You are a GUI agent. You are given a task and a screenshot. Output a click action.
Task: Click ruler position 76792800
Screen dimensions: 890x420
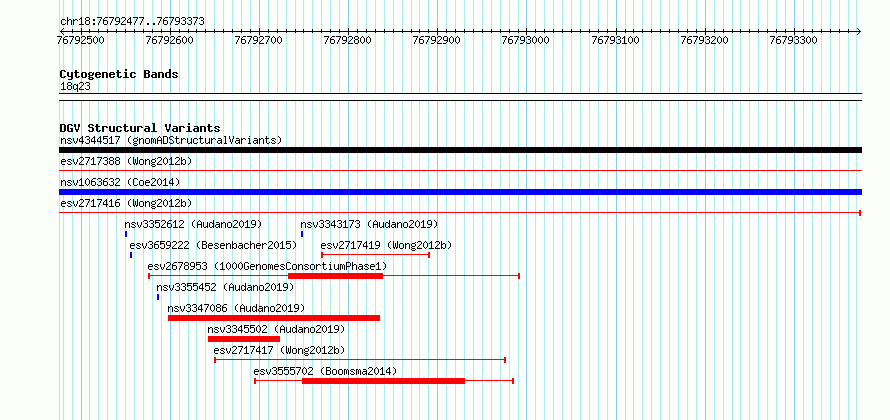click(x=347, y=40)
